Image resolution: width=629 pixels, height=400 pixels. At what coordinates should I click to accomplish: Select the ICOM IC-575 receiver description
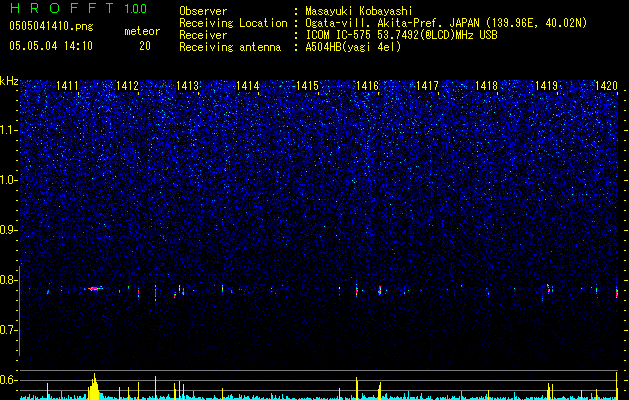[x=401, y=35]
